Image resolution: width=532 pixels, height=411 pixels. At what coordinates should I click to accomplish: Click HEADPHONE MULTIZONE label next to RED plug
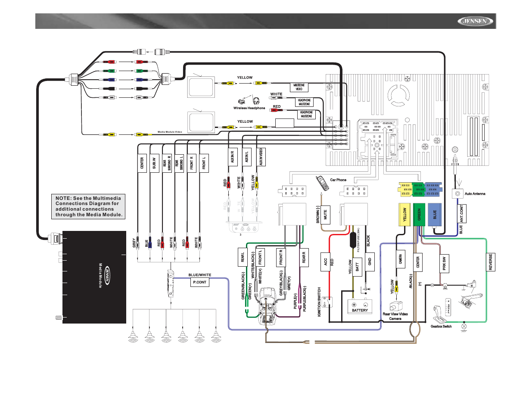tap(307, 114)
